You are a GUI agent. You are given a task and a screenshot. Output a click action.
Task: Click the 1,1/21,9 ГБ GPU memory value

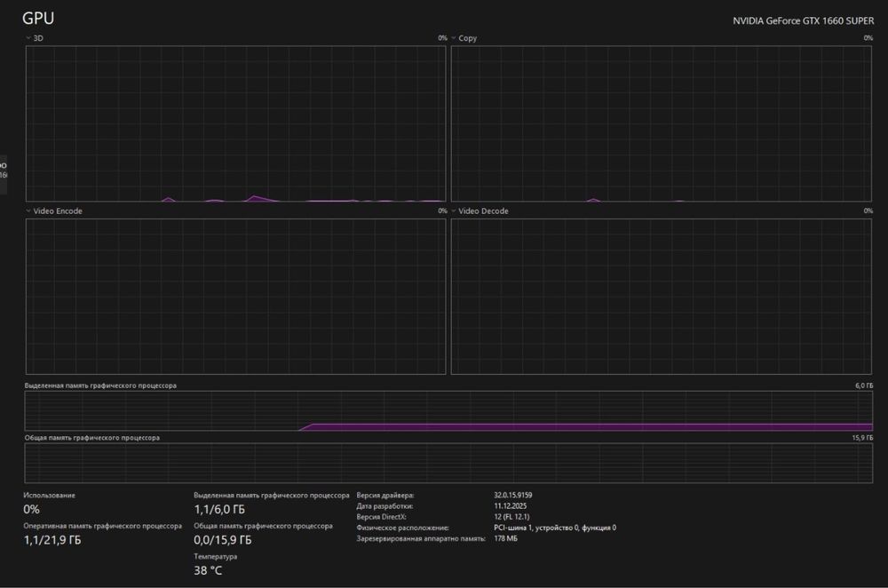52,540
